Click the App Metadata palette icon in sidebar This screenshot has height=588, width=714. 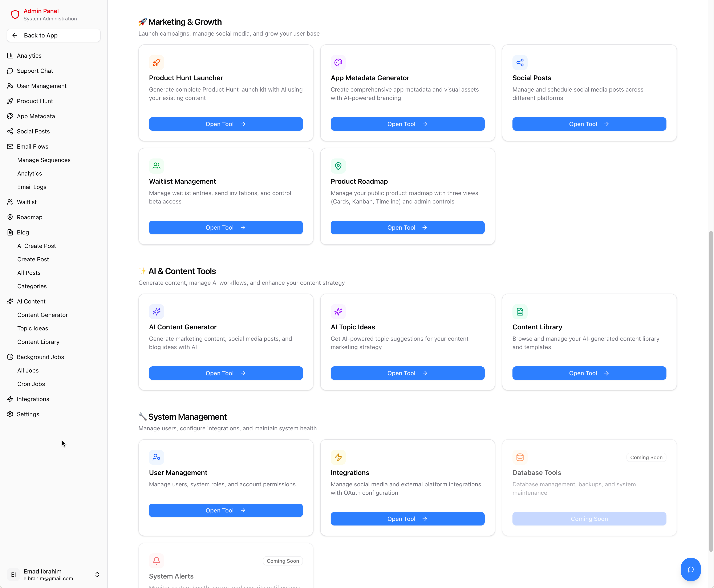[x=10, y=116]
